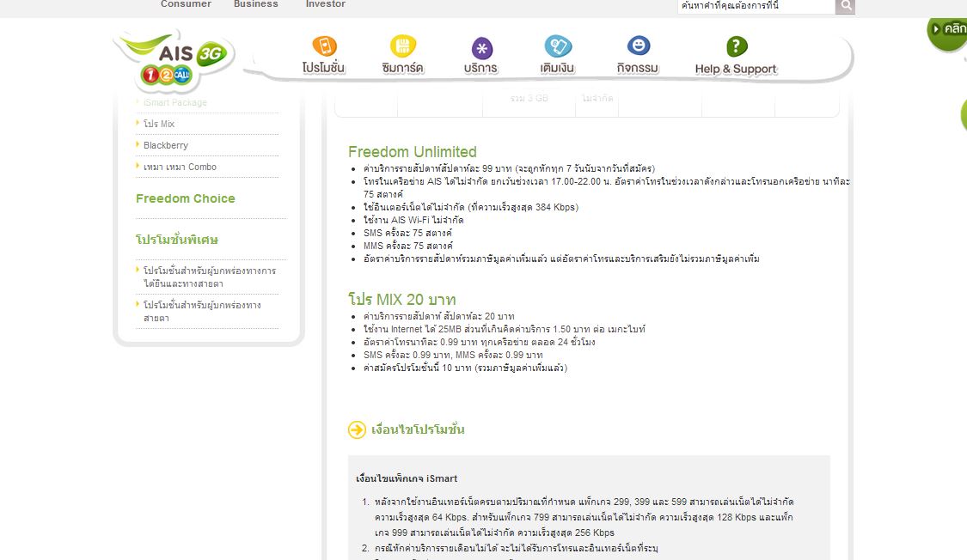Click the รวม 3 GB table cell

(x=529, y=99)
